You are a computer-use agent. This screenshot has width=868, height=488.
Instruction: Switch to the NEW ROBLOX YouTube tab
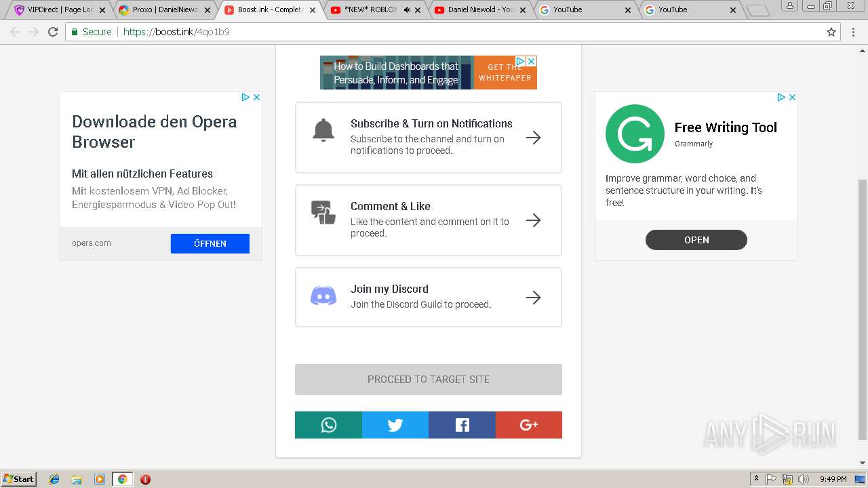pyautogui.click(x=374, y=10)
